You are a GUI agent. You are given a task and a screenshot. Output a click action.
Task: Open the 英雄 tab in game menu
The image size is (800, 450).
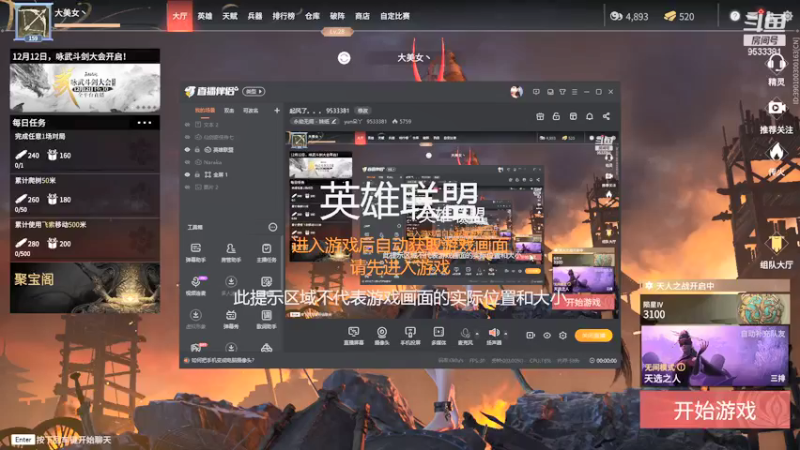point(205,16)
